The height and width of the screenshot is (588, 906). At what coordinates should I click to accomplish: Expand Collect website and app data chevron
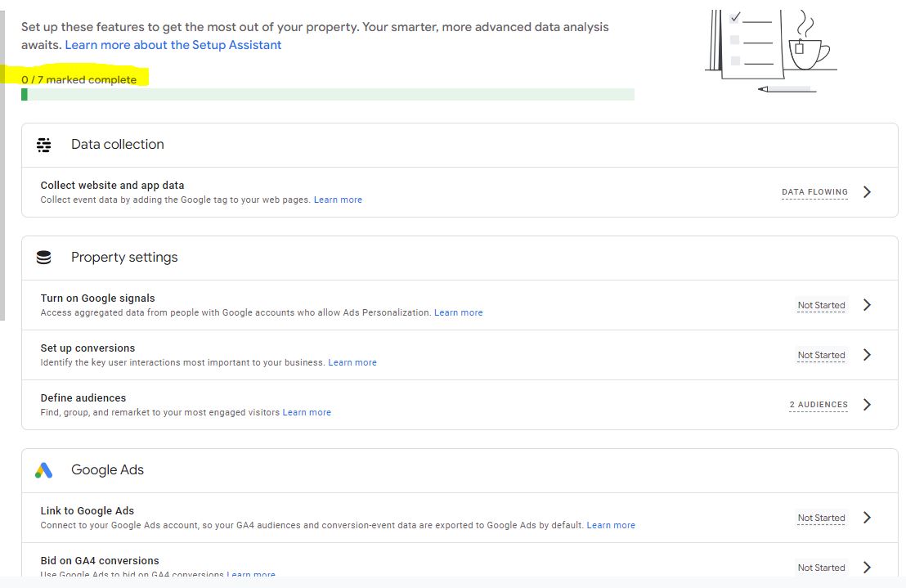click(867, 191)
